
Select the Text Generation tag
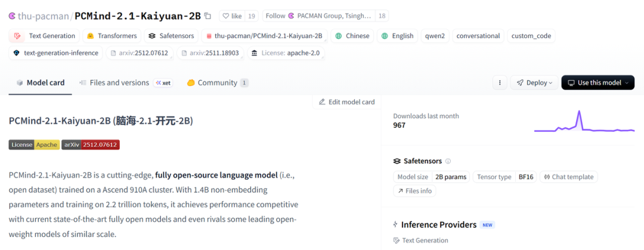(44, 36)
